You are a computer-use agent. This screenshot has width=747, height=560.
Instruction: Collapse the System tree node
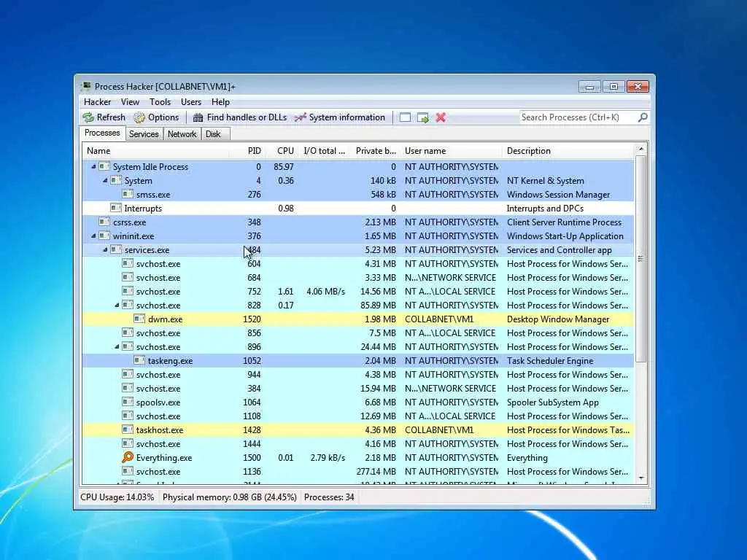pos(105,181)
